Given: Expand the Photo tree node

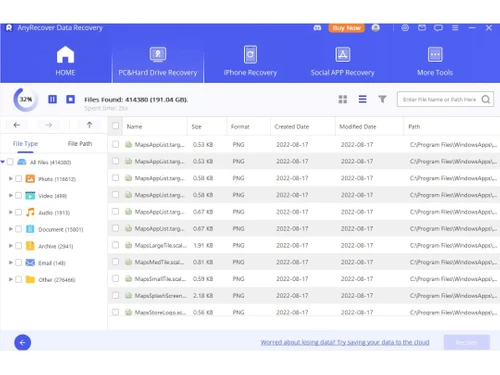Looking at the screenshot, I should pos(11,179).
